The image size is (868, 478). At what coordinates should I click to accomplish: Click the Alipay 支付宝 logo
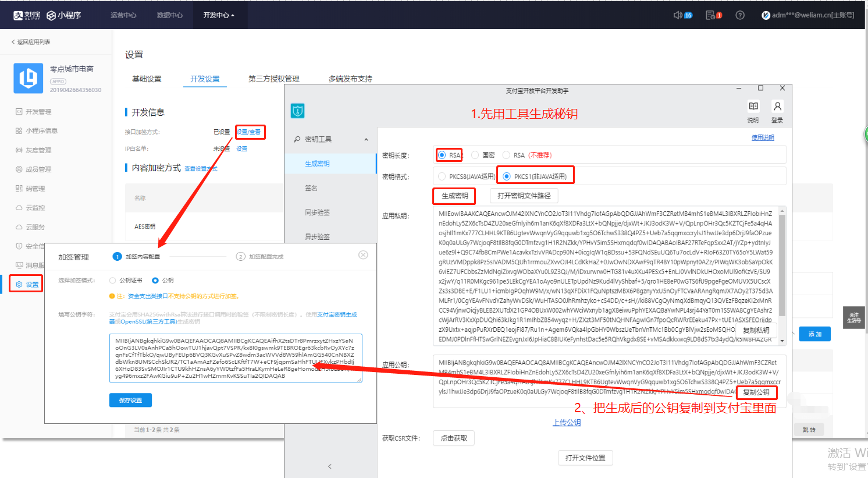pyautogui.click(x=27, y=15)
